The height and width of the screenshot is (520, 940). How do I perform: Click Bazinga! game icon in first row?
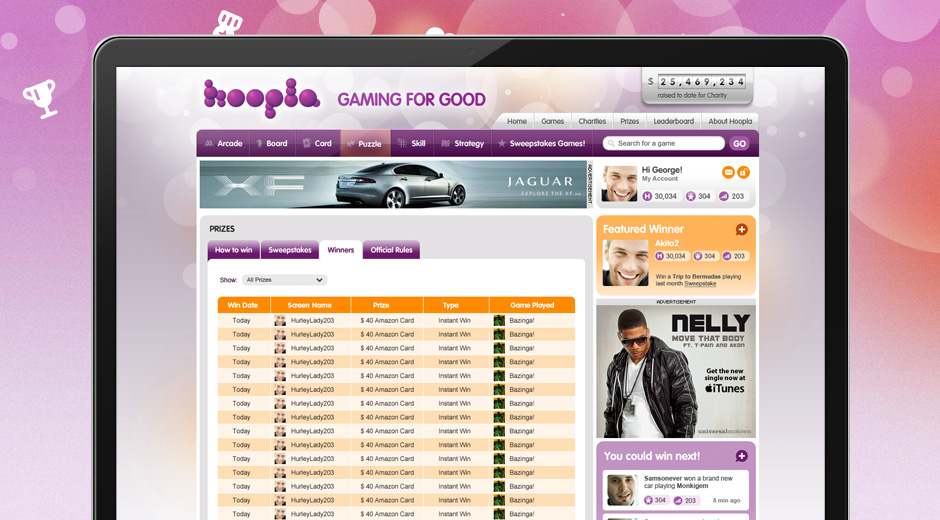499,320
